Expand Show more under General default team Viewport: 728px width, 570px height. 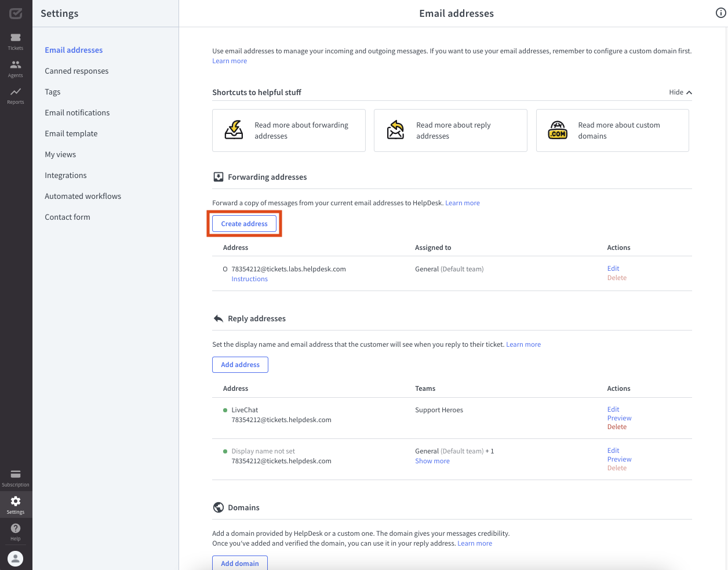432,460
